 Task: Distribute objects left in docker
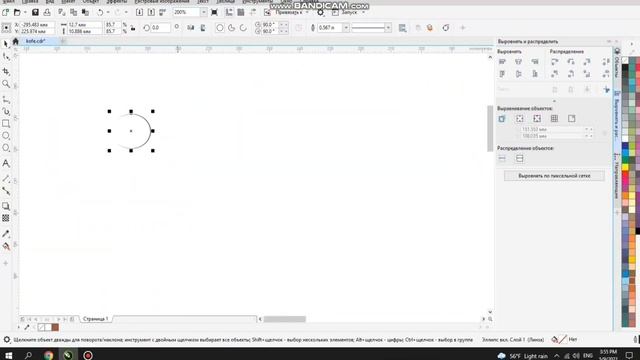[x=554, y=62]
